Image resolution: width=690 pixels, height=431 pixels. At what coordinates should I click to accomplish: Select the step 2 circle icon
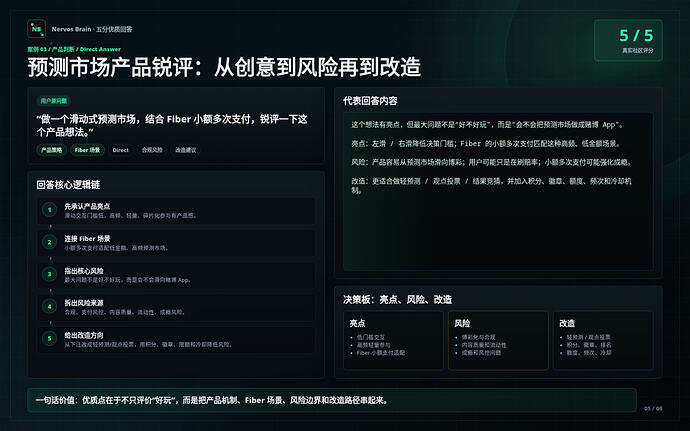point(50,242)
